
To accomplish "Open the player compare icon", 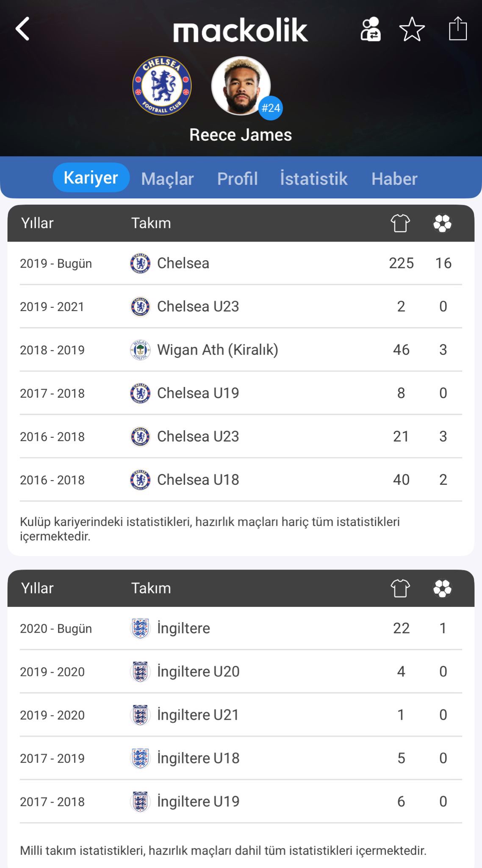I will [x=371, y=29].
